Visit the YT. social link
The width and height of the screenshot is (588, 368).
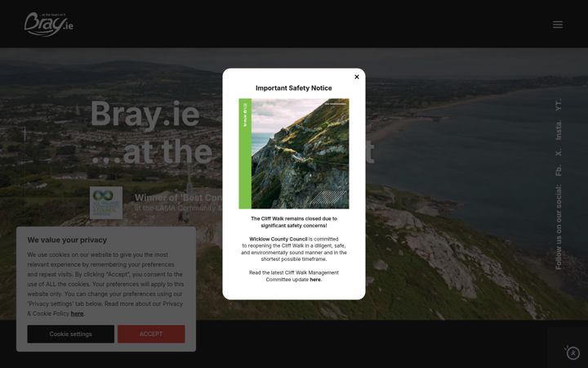[x=559, y=105]
